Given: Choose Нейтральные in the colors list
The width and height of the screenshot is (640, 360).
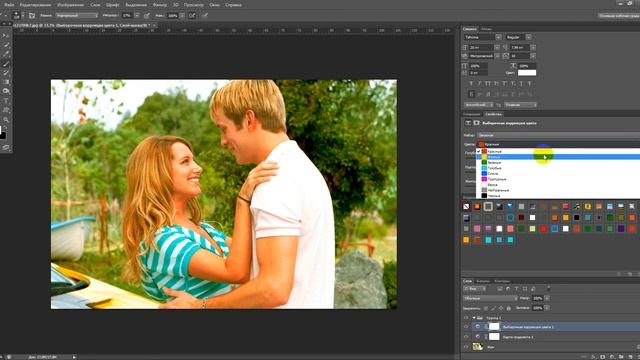Looking at the screenshot, I should (x=558, y=190).
